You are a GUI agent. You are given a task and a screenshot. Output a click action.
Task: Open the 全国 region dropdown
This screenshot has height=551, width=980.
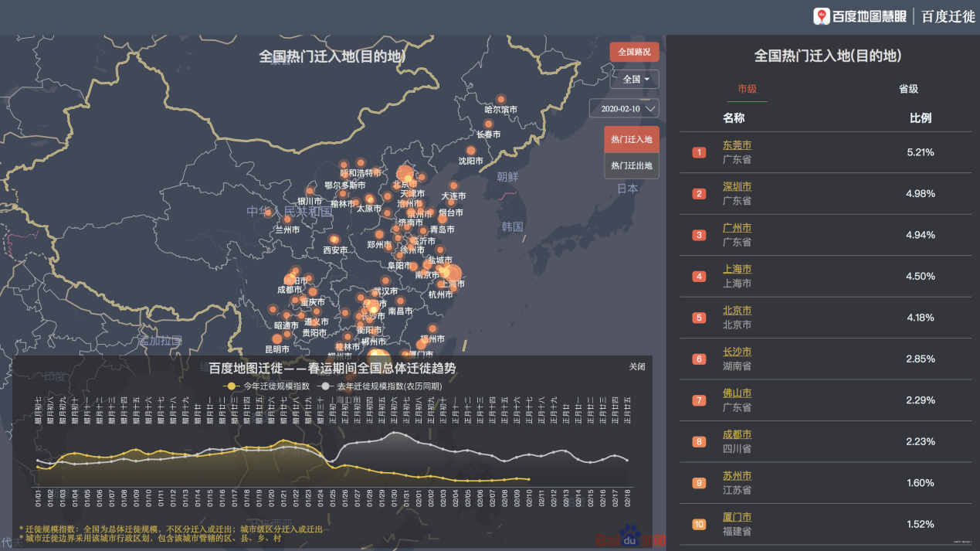[x=635, y=79]
